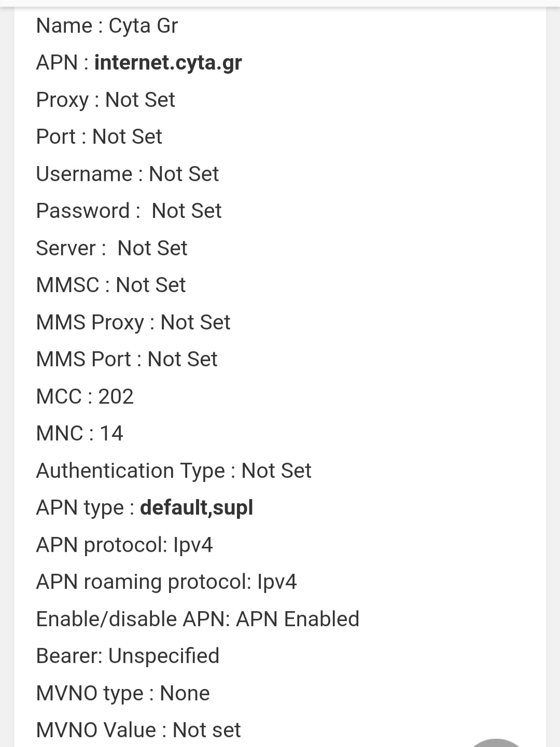This screenshot has width=560, height=747.
Task: Select the Username : Not Set line
Action: pos(127,174)
